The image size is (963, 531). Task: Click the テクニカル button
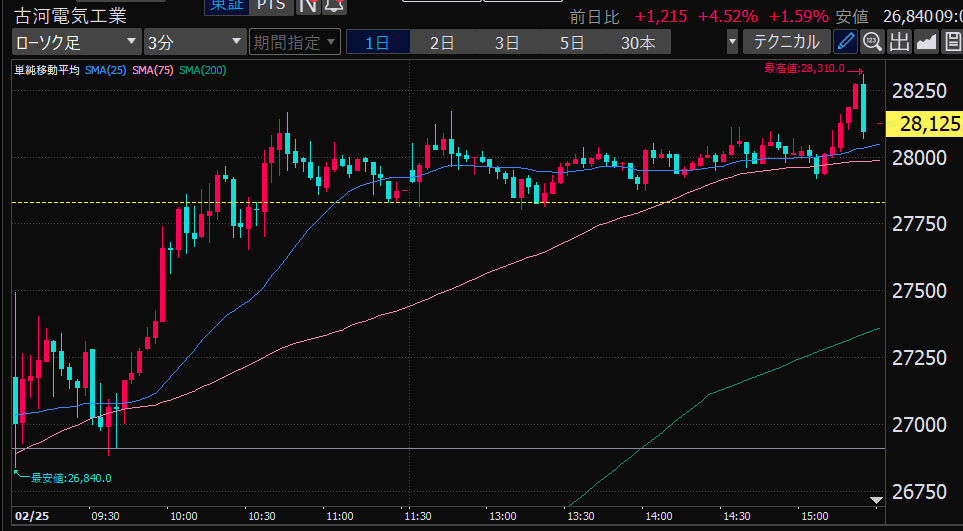pos(786,42)
